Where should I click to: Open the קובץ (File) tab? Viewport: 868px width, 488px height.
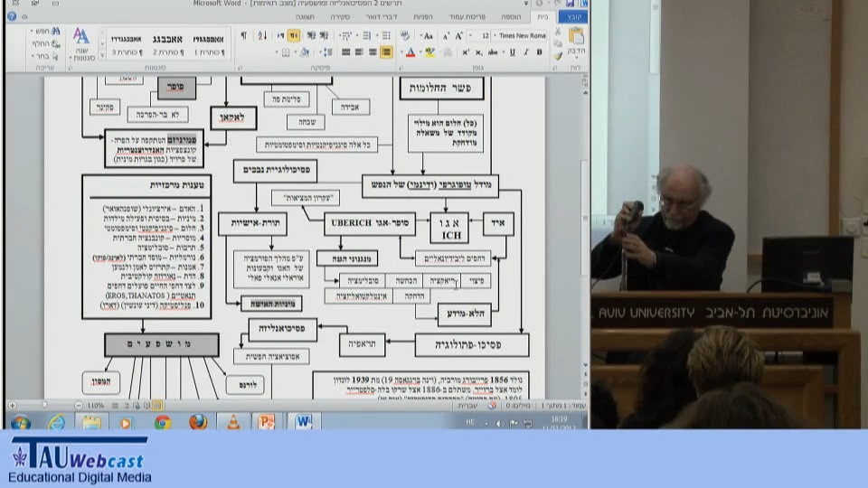tap(572, 16)
